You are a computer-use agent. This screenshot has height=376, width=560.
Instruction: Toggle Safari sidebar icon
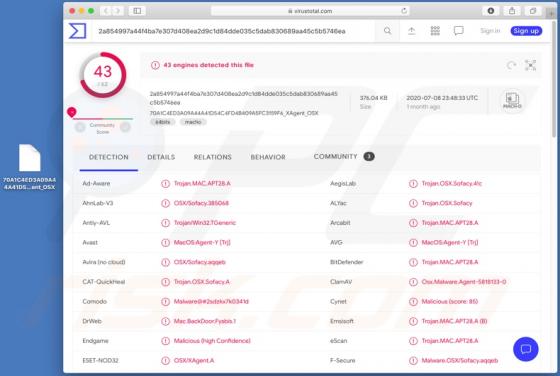(137, 11)
